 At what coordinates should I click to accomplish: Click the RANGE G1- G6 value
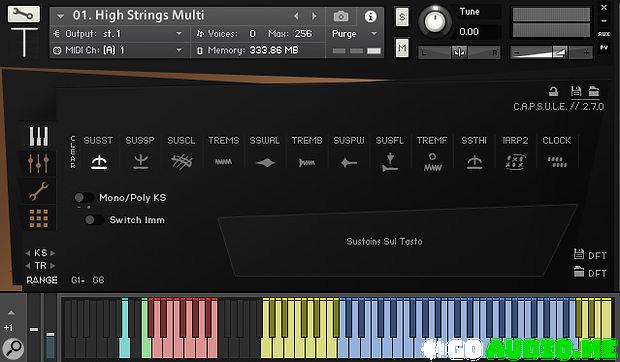coord(88,280)
